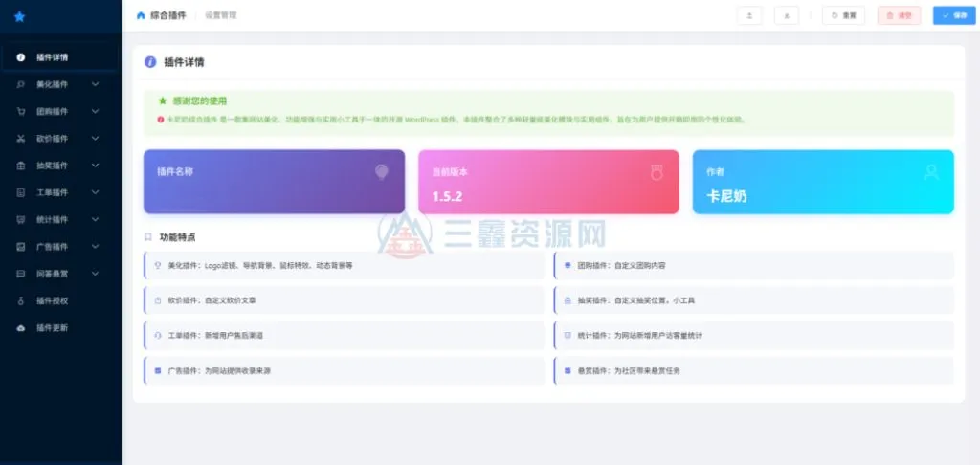Click the shopping cart icon for 团购插件
The height and width of the screenshot is (465, 980).
pos(21,111)
